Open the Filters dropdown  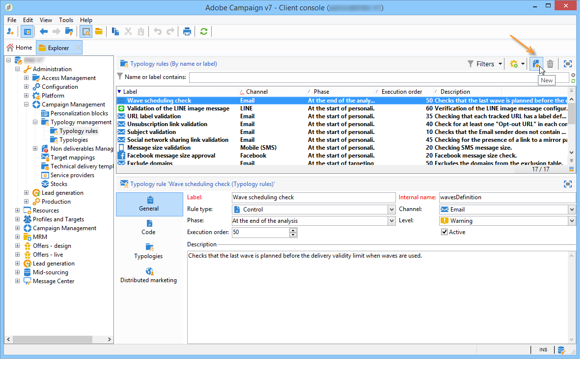click(484, 64)
